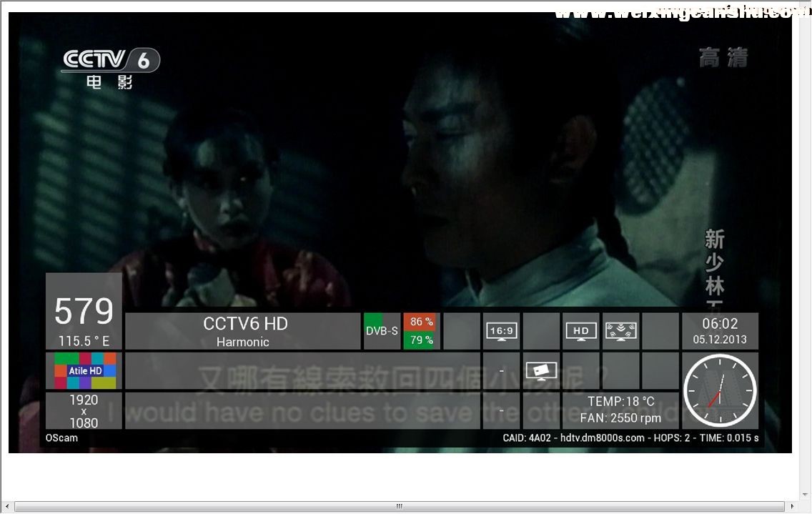Click the scroll right arrow
The width and height of the screenshot is (812, 514).
792,506
